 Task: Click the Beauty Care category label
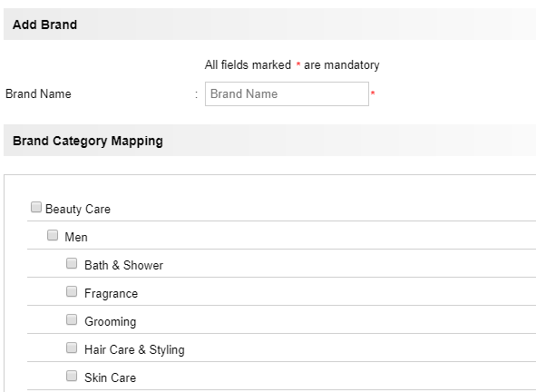pyautogui.click(x=78, y=209)
